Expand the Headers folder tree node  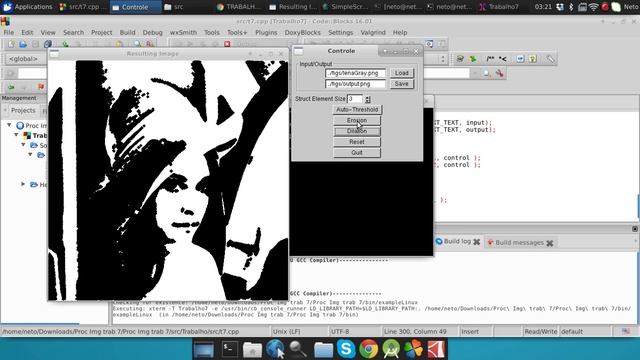23,184
